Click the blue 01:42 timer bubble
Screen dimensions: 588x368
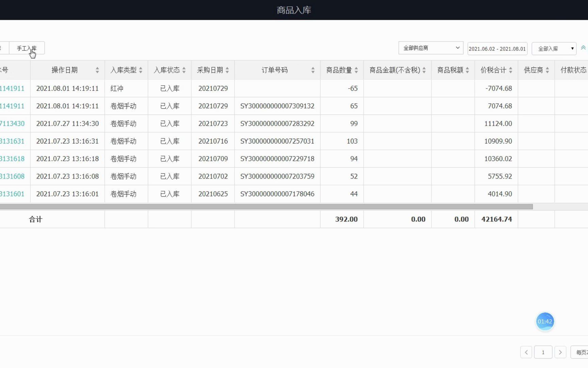(545, 321)
